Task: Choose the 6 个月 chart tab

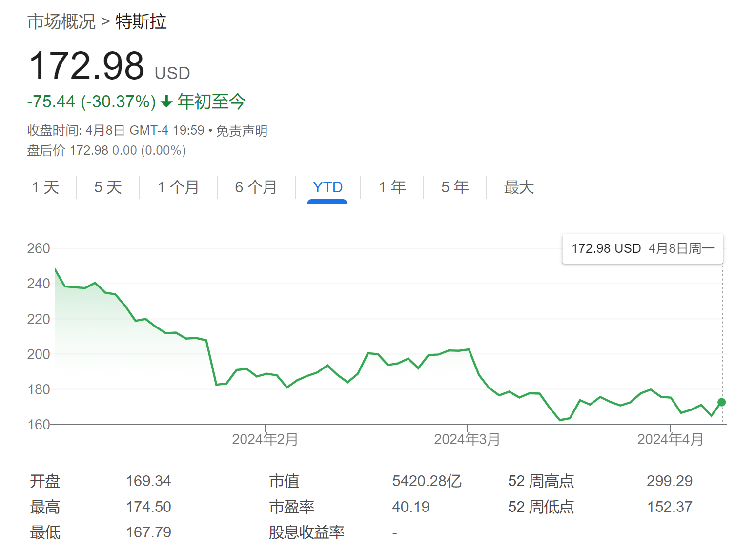Action: 256,187
